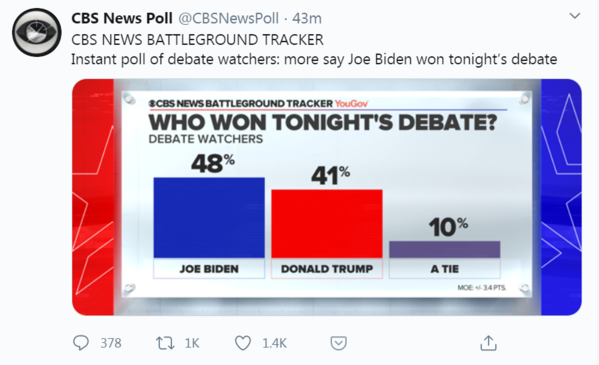The width and height of the screenshot is (599, 365).
Task: Open the 43m timestamp permalink
Action: pyautogui.click(x=307, y=18)
